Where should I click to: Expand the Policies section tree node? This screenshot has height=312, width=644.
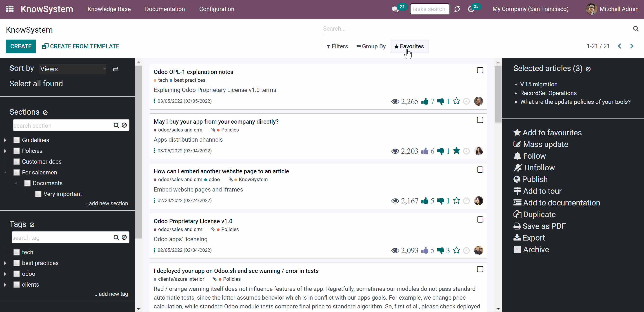(5, 151)
